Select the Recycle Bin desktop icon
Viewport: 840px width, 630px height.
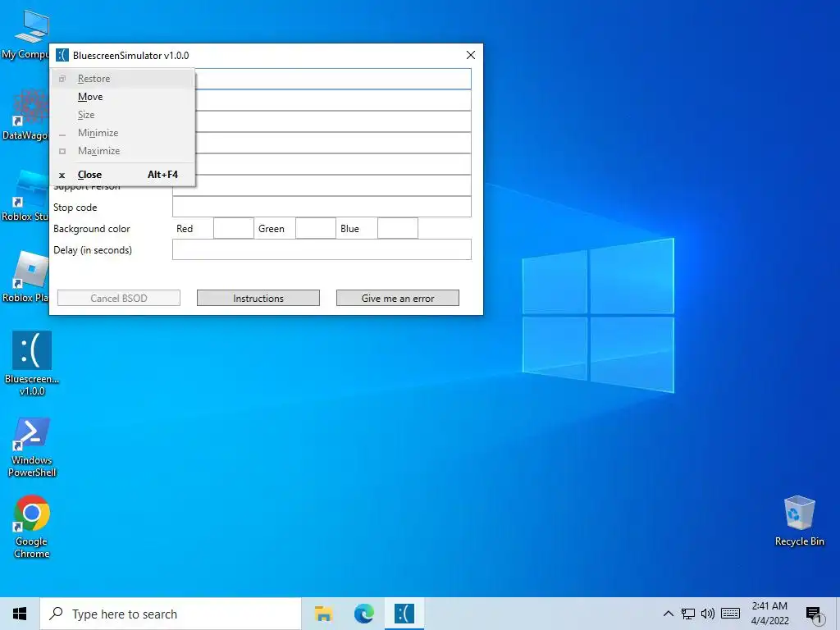tap(799, 521)
